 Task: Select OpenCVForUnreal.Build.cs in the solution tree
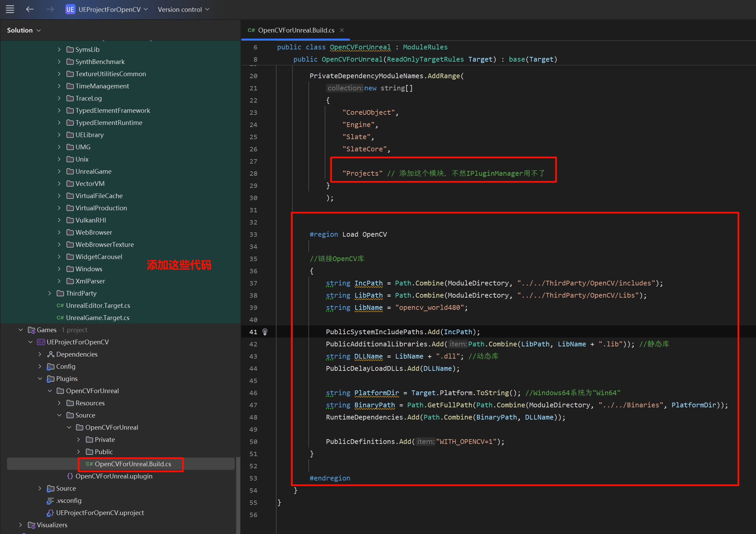tap(132, 464)
